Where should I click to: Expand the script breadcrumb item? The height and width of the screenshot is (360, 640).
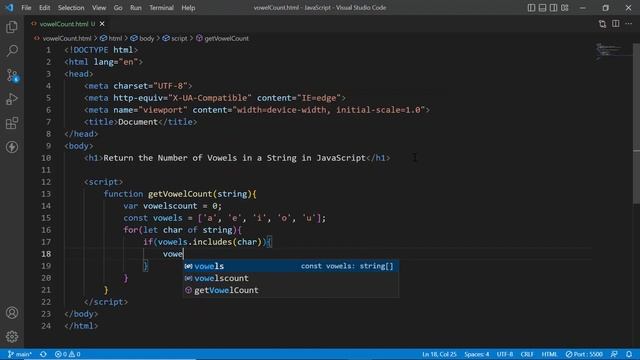coord(175,38)
